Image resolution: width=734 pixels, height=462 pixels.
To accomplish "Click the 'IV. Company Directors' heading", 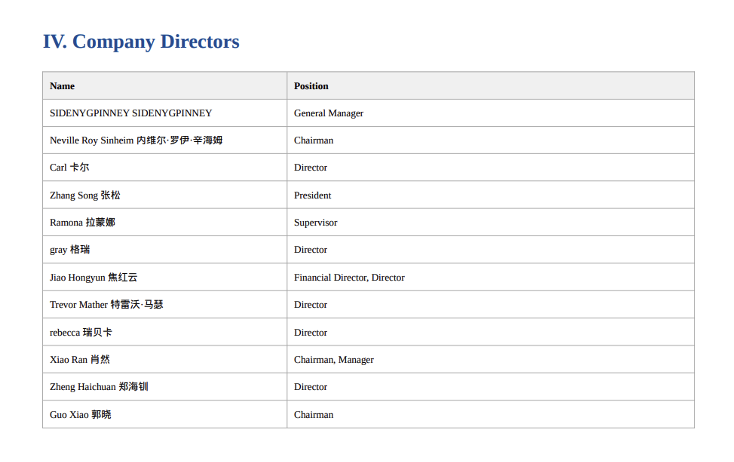I will pyautogui.click(x=141, y=42).
